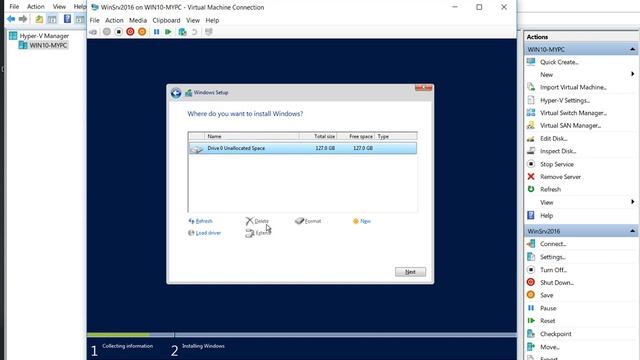This screenshot has width=640, height=360.
Task: Open the Media menu
Action: [138, 20]
